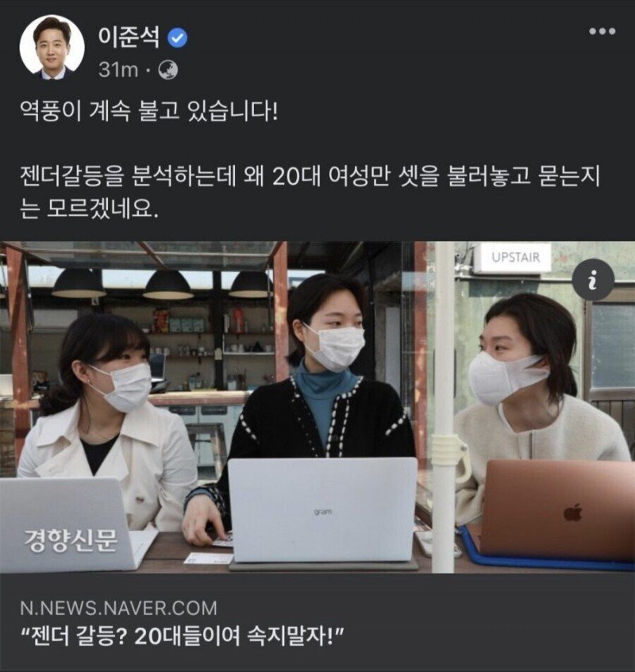Open the info "i" icon on link preview

click(x=593, y=280)
